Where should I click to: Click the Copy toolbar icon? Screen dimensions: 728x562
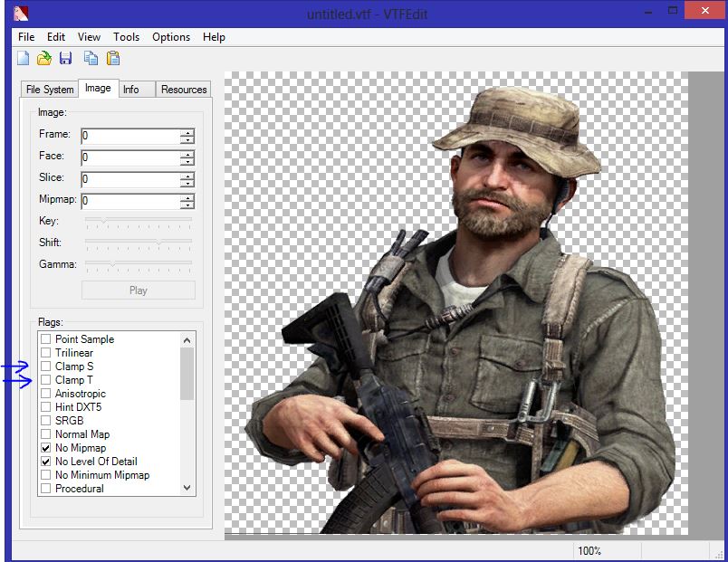(91, 59)
